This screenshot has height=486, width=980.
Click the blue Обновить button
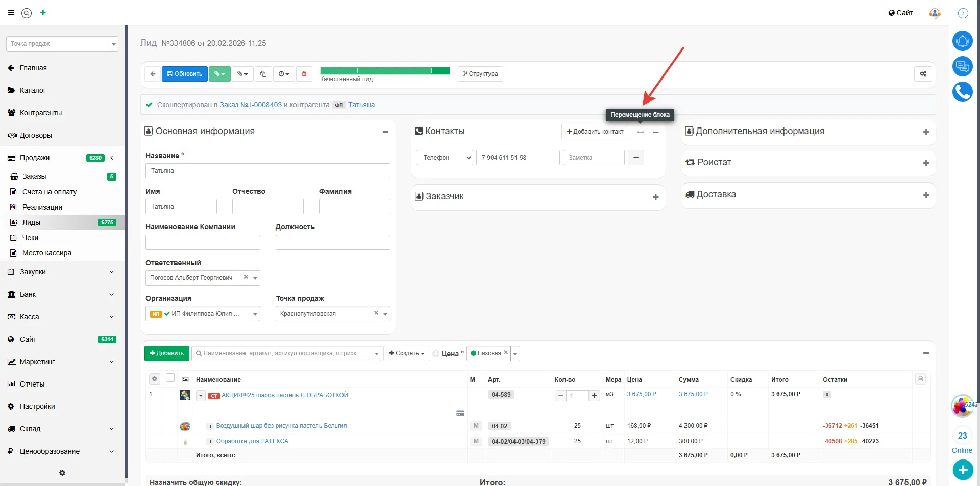(185, 74)
